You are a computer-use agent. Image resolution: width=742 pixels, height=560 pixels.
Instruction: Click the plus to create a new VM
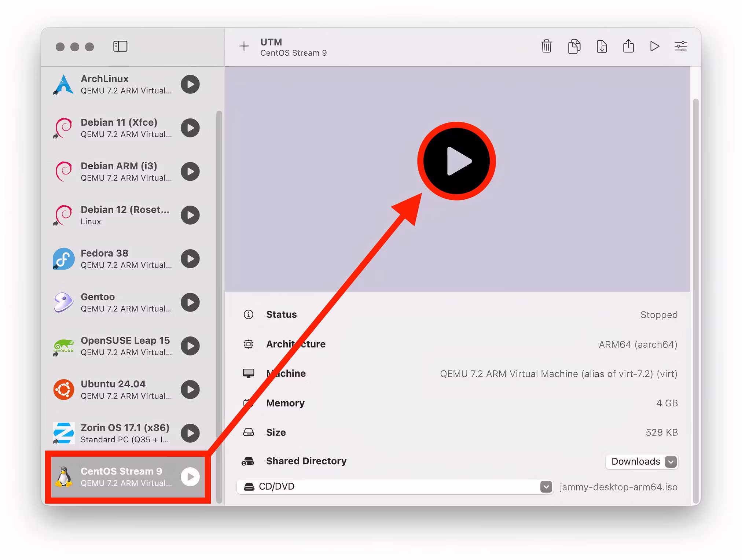[244, 47]
